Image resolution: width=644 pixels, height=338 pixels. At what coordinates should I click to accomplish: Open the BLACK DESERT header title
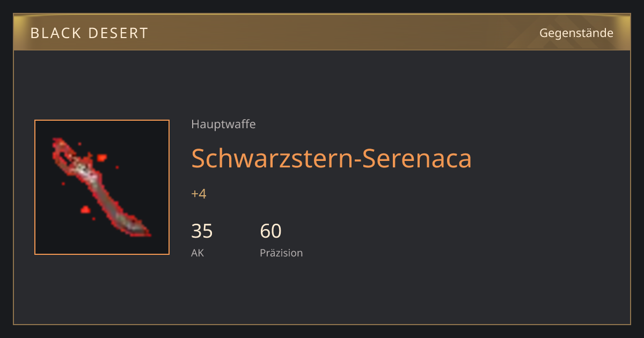tap(89, 33)
